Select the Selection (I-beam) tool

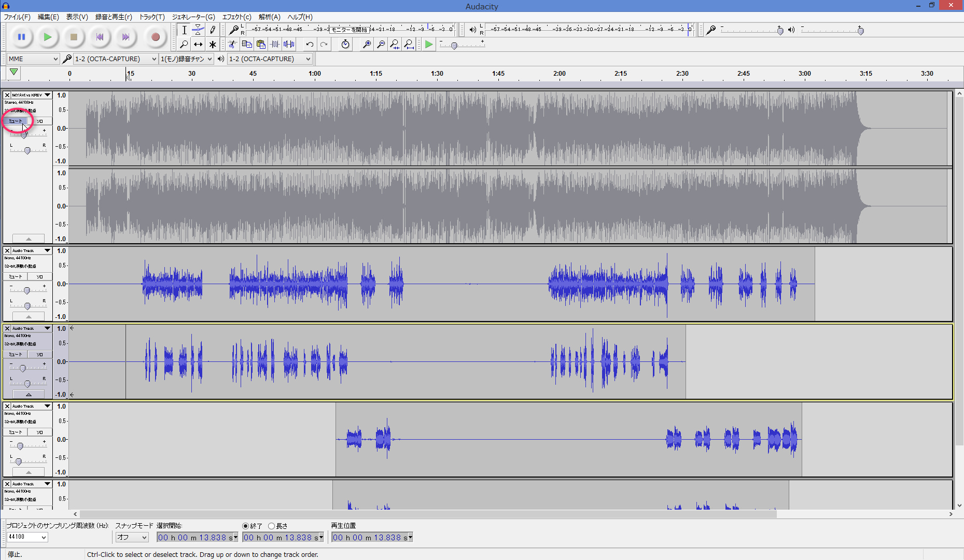184,30
